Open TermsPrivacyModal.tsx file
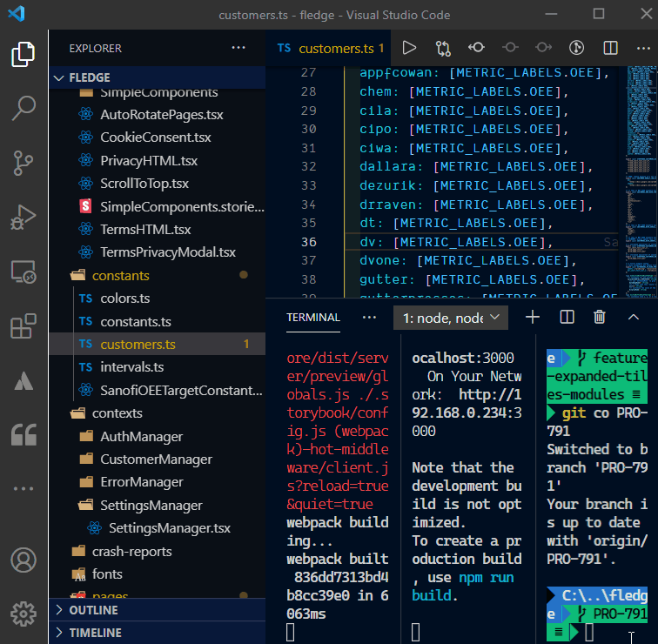 (157, 252)
